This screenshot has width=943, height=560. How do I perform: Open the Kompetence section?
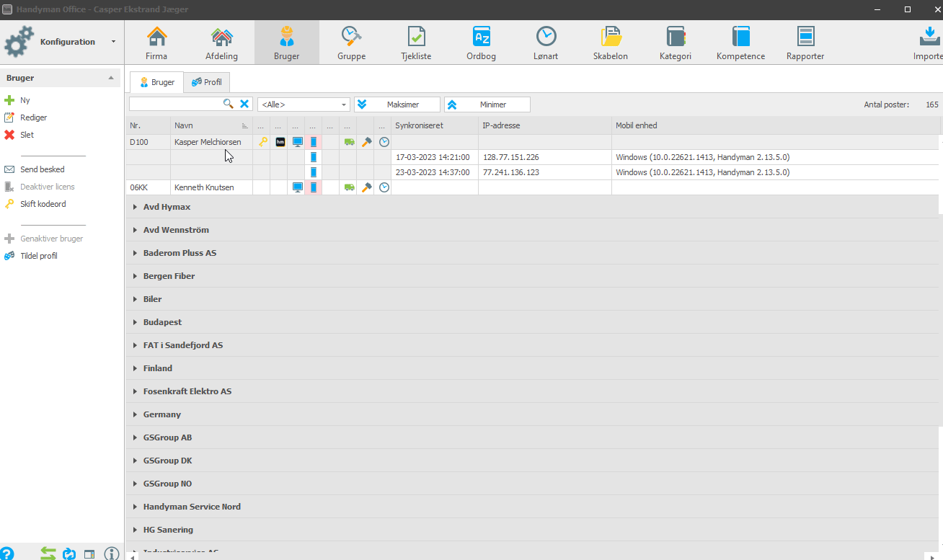tap(740, 43)
